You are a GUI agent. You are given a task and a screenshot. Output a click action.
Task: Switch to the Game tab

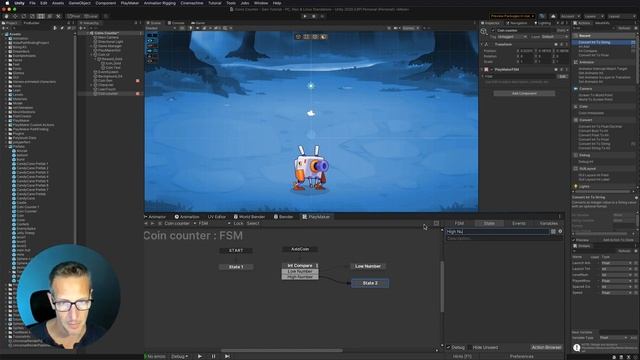coord(199,23)
